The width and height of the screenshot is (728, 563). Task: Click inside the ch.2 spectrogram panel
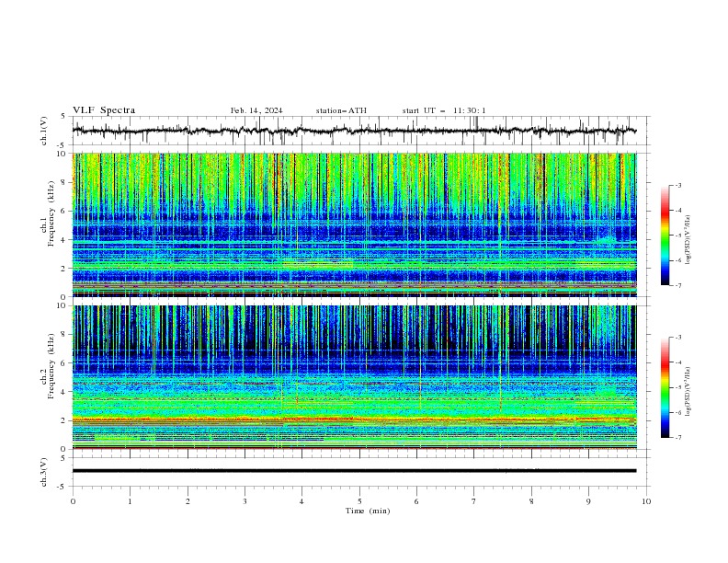pyautogui.click(x=354, y=377)
